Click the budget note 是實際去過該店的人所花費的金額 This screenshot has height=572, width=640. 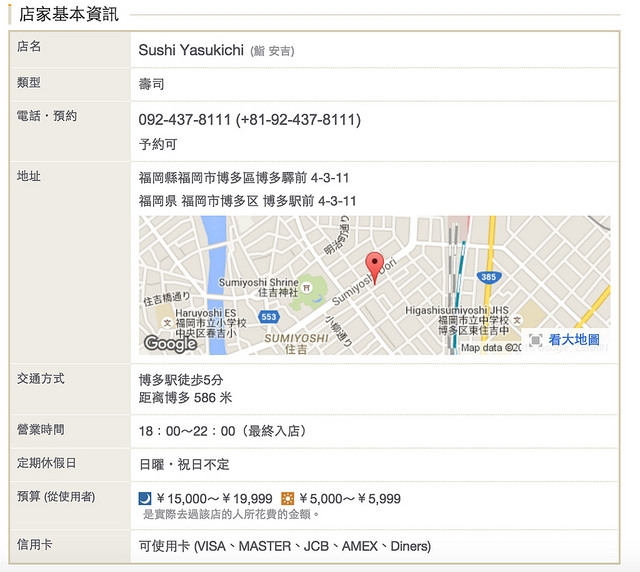tap(231, 514)
